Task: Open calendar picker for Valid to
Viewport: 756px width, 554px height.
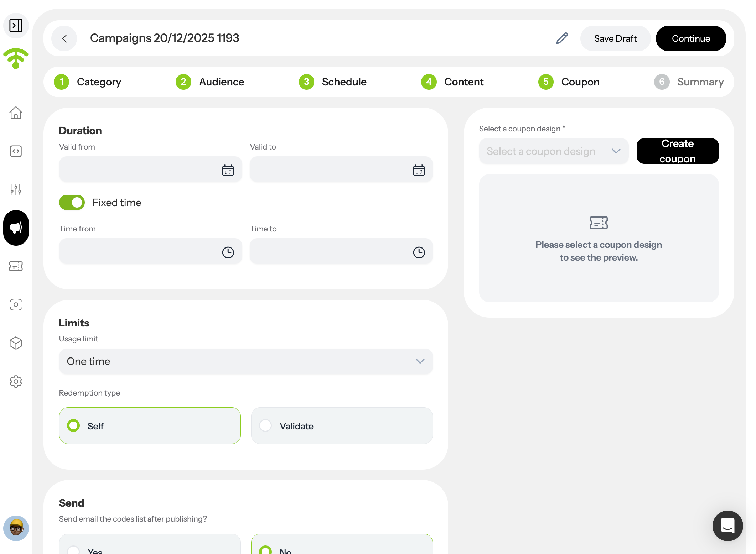Action: click(419, 170)
